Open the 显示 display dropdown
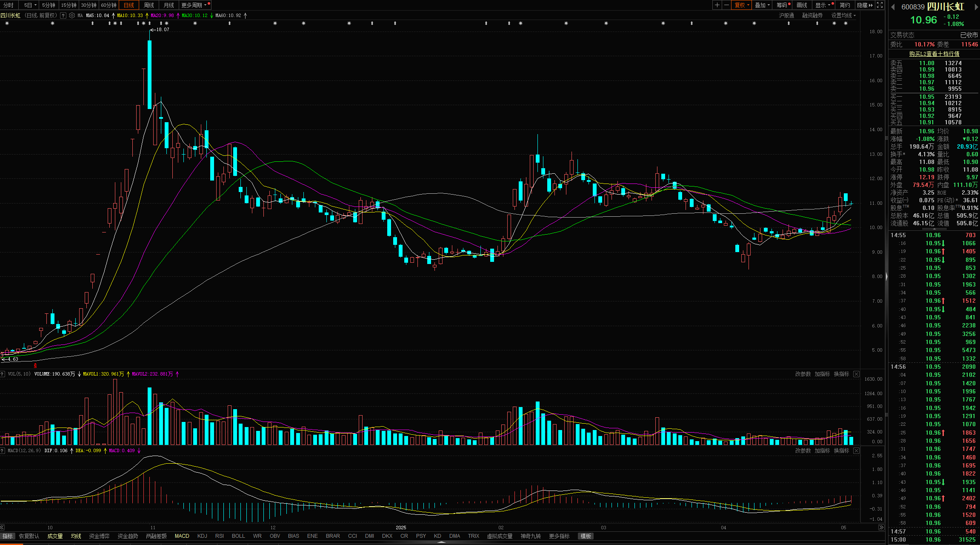980x545 pixels. pos(823,5)
